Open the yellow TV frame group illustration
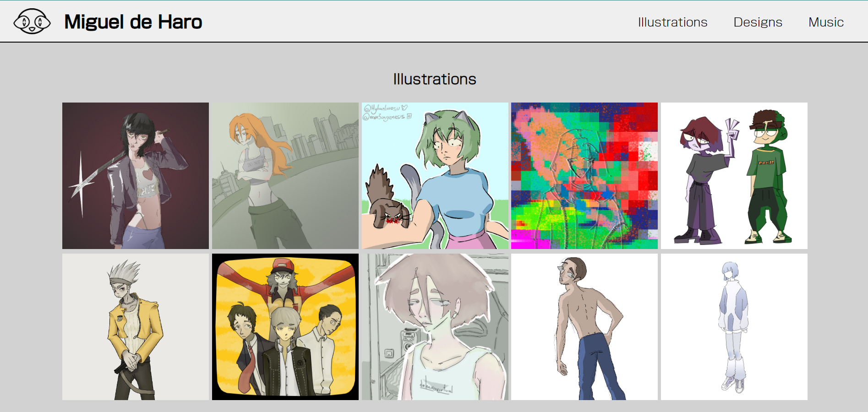868x412 pixels. tap(285, 327)
